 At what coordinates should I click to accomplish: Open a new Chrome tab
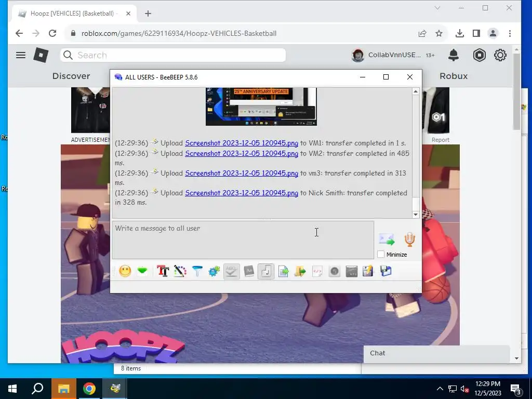(148, 14)
